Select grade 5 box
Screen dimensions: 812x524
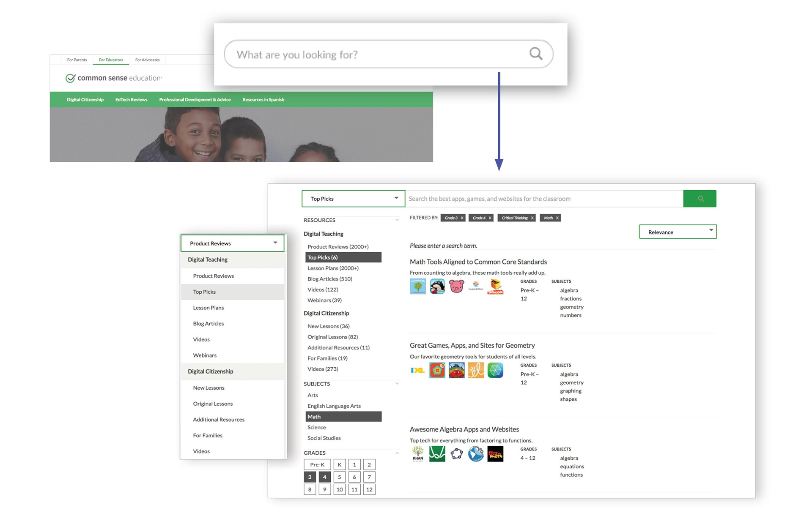(x=340, y=477)
